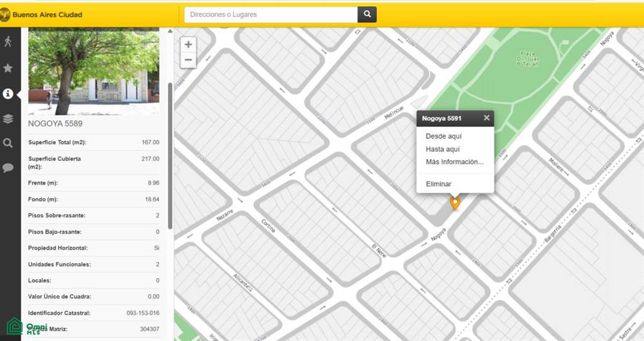
Task: Click the Pisos Bajo-rasante label
Action: coord(55,232)
